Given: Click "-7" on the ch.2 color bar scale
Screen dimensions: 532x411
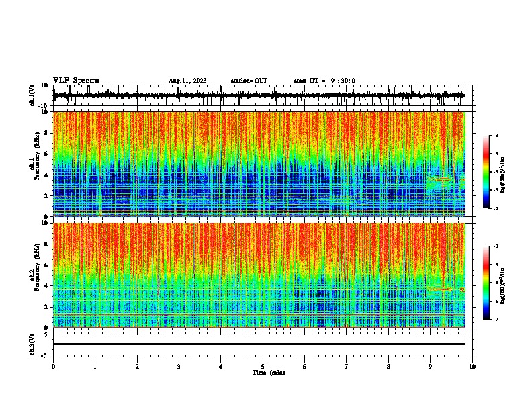Looking at the screenshot, I should pos(496,319).
